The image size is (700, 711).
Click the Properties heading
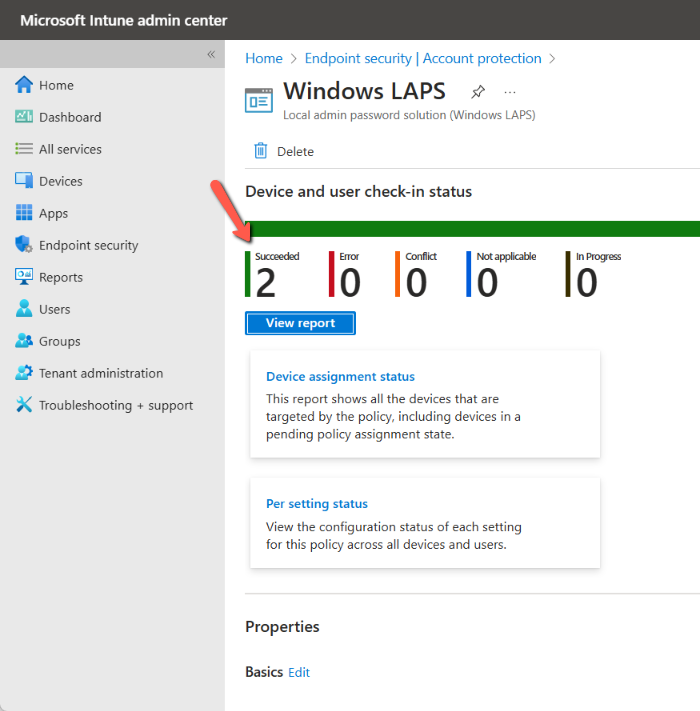(x=282, y=627)
